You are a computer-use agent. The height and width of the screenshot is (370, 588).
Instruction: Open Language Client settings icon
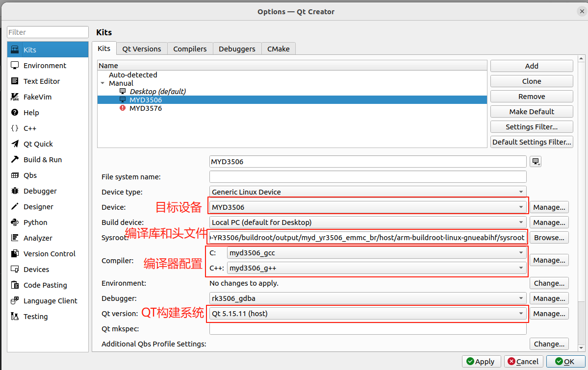tap(15, 300)
